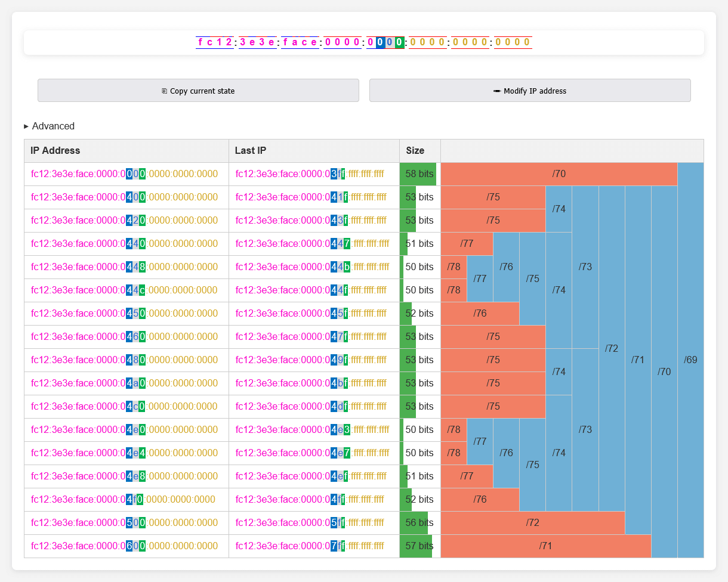Click the Copy current state button
The width and height of the screenshot is (728, 582).
coord(198,91)
